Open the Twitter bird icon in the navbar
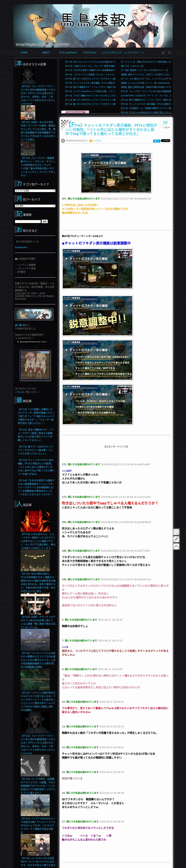The width and height of the screenshot is (186, 868). pyautogui.click(x=163, y=53)
